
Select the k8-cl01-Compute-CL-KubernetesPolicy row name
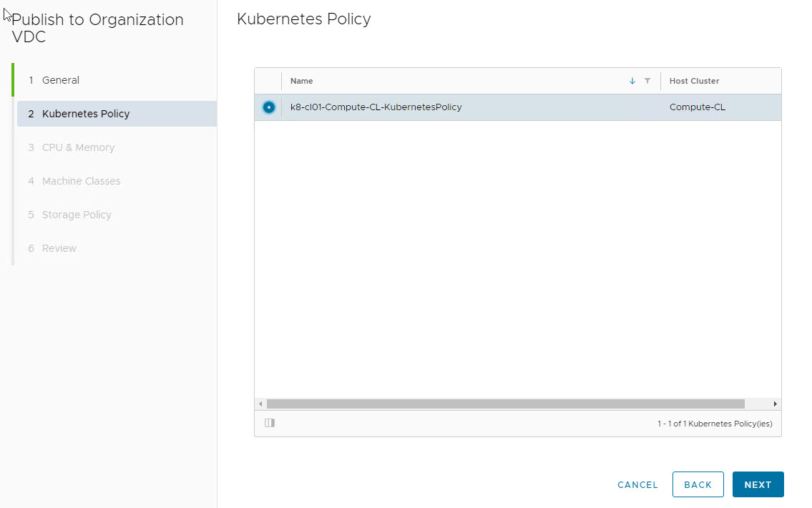[x=376, y=107]
